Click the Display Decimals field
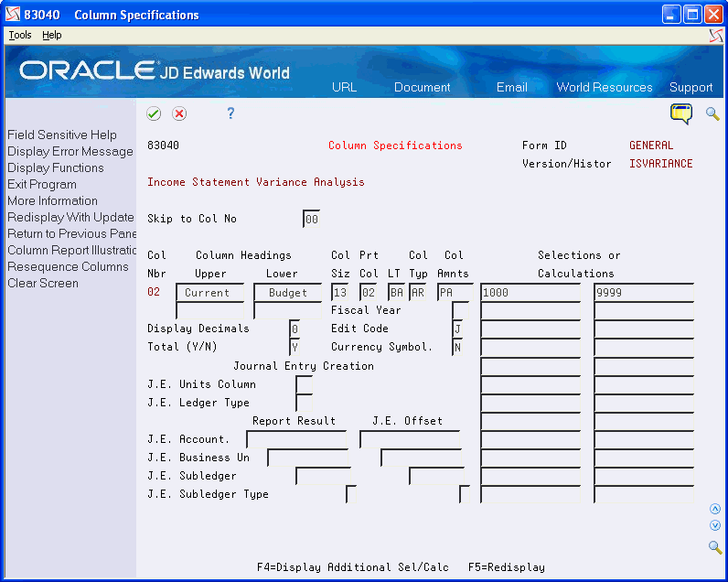This screenshot has width=728, height=582. [x=294, y=329]
